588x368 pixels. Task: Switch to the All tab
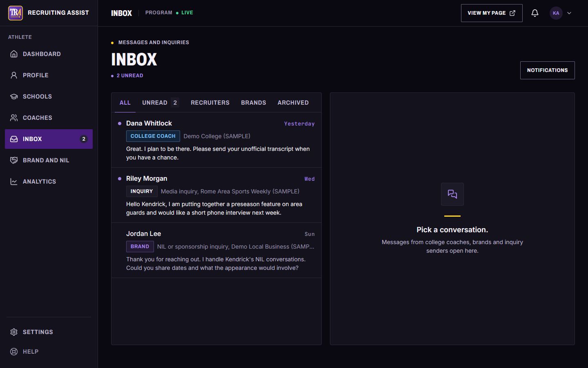pos(125,103)
